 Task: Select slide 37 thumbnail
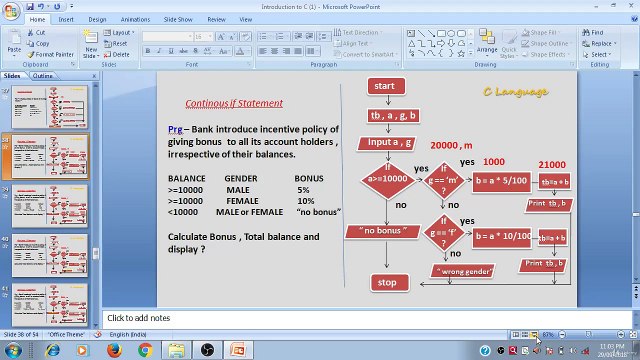point(50,107)
